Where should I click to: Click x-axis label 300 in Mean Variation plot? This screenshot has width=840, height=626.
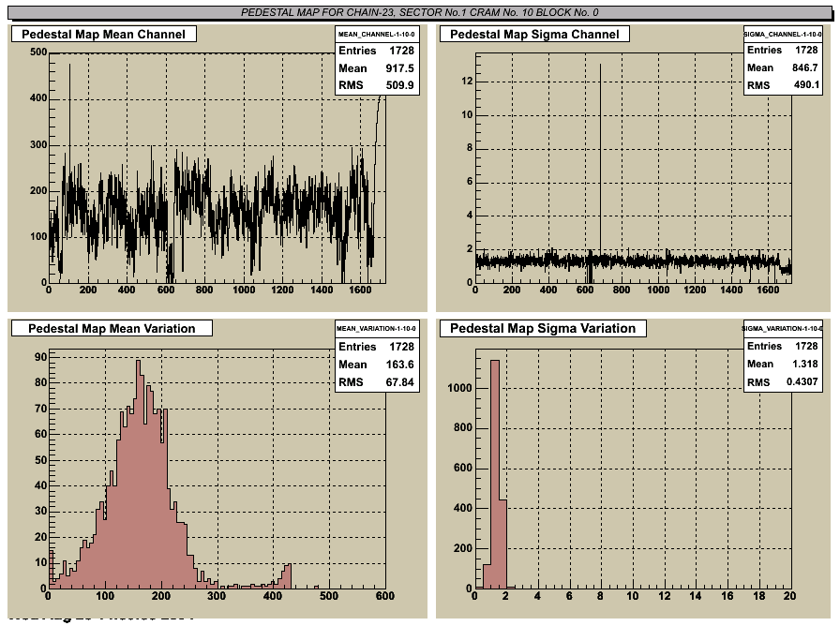point(217,595)
